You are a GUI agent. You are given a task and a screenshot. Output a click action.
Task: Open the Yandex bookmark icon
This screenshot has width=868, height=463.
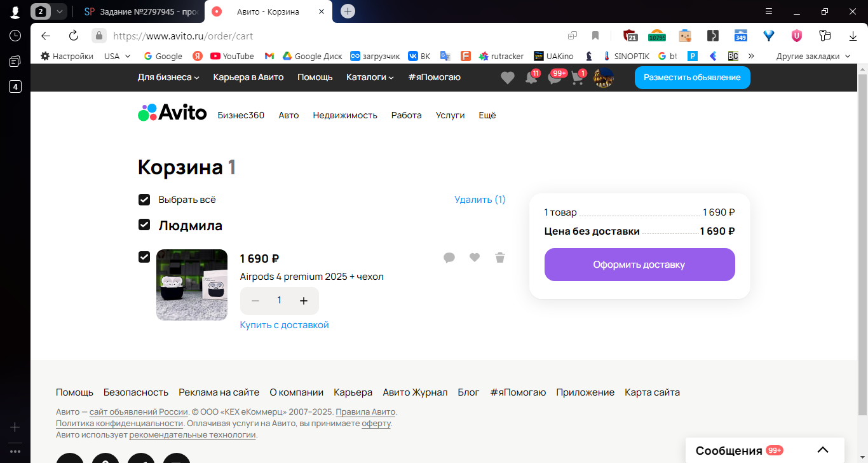pos(198,56)
